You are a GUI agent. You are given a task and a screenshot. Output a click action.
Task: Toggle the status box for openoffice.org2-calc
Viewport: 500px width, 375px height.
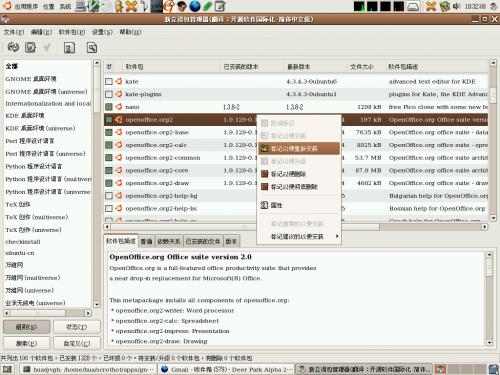click(x=109, y=145)
